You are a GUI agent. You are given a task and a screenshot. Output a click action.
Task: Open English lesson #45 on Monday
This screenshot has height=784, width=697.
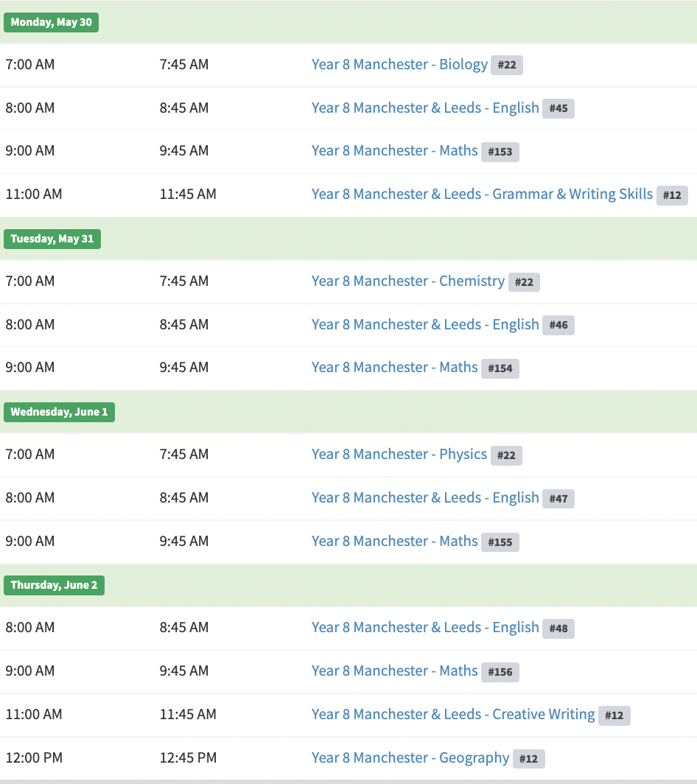[425, 108]
